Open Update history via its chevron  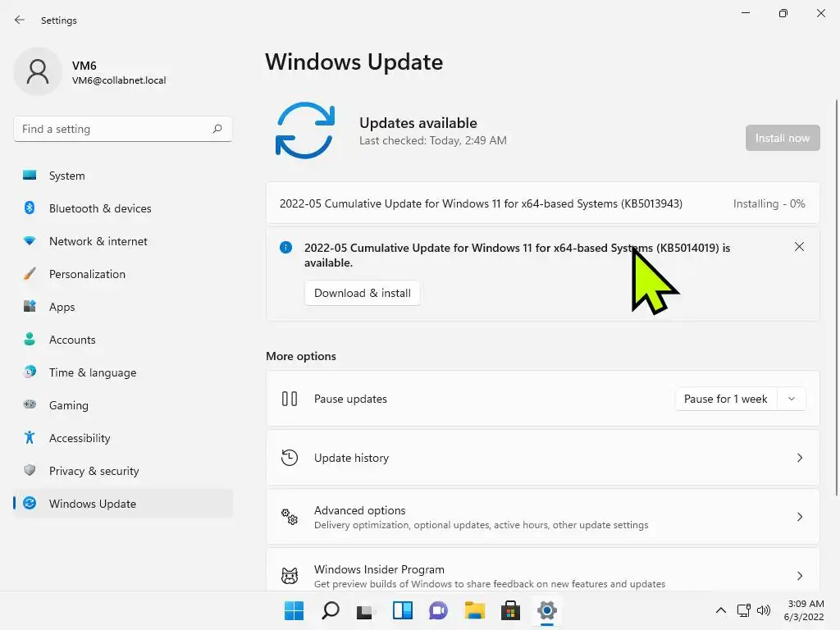(799, 458)
